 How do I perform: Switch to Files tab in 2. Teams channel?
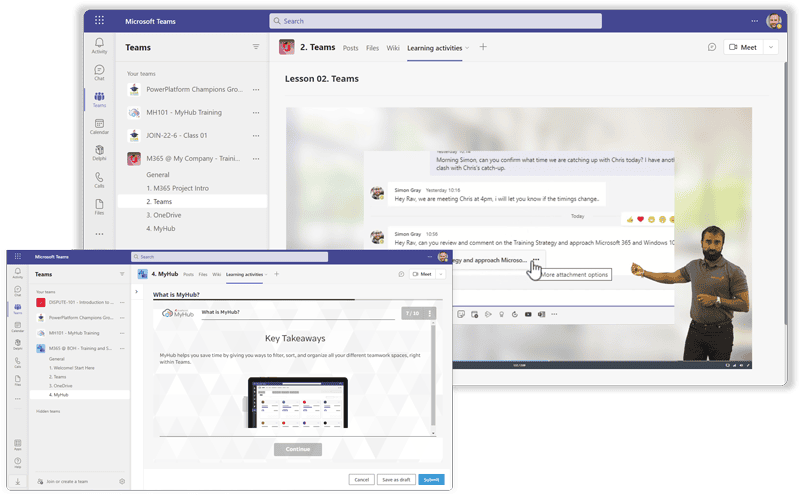point(372,48)
